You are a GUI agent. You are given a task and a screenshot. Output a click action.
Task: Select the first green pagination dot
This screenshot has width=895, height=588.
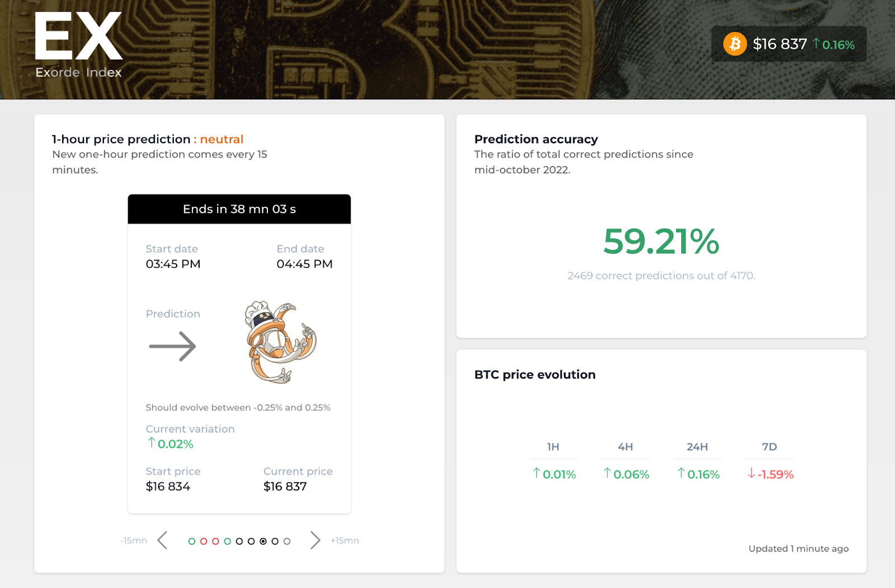click(x=192, y=541)
